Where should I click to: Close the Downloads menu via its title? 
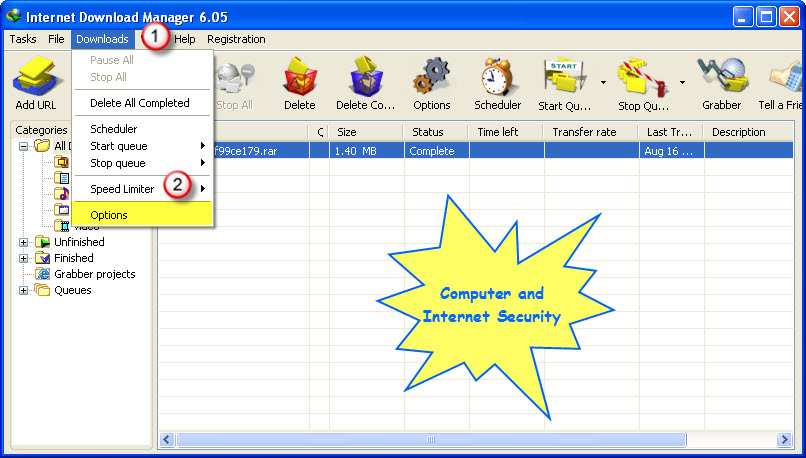102,39
